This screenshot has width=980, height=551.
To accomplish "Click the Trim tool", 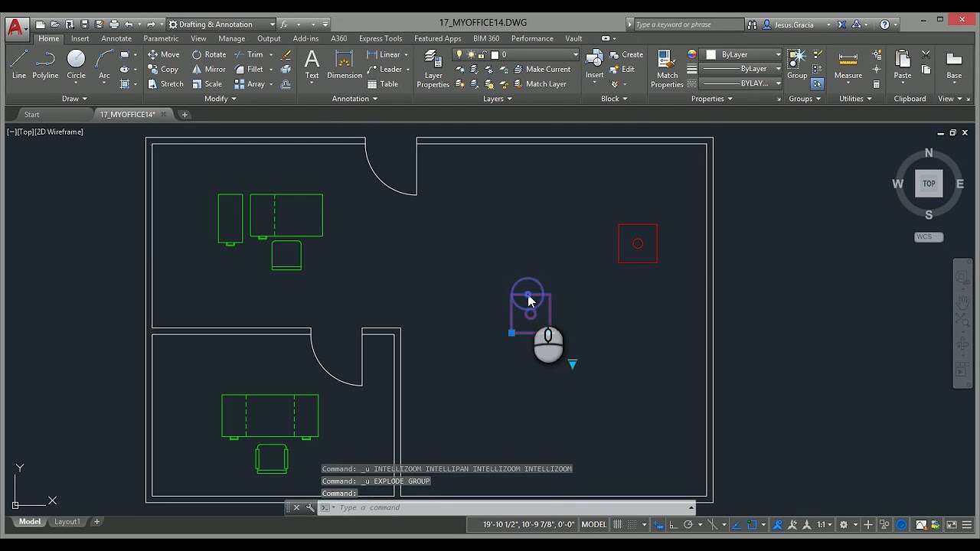I will (x=249, y=54).
